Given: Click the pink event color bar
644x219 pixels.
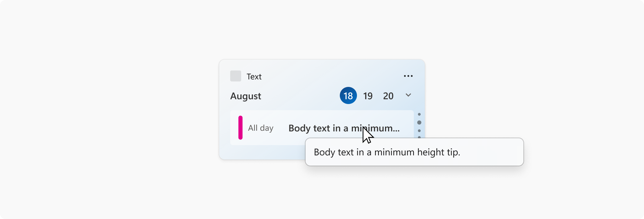Looking at the screenshot, I should click(x=240, y=128).
